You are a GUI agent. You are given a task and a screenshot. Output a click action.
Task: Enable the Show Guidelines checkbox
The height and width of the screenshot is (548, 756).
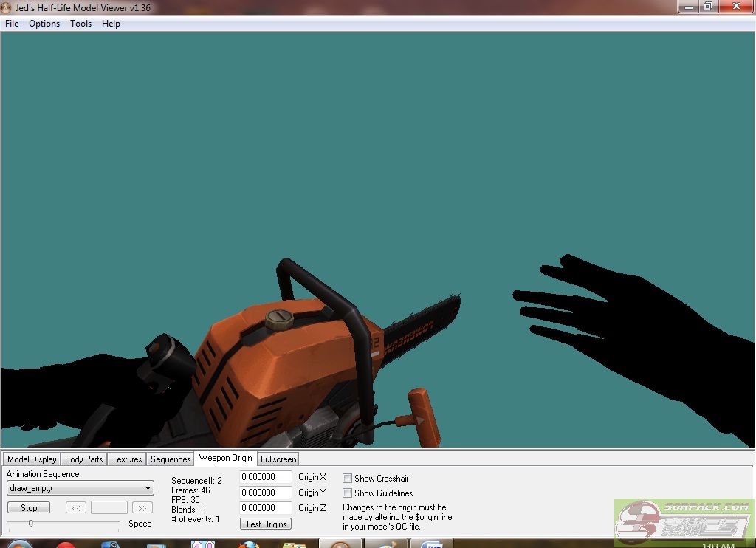pos(347,493)
